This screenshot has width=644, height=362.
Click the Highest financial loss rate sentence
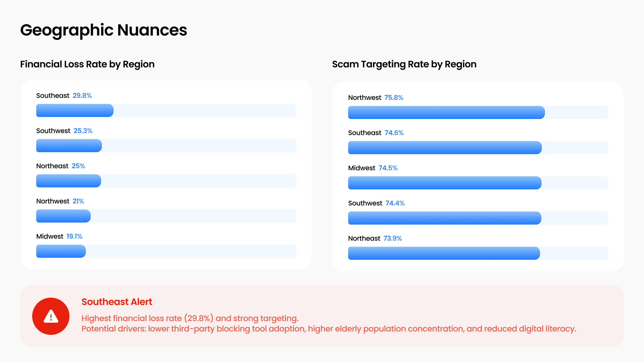tap(190, 318)
